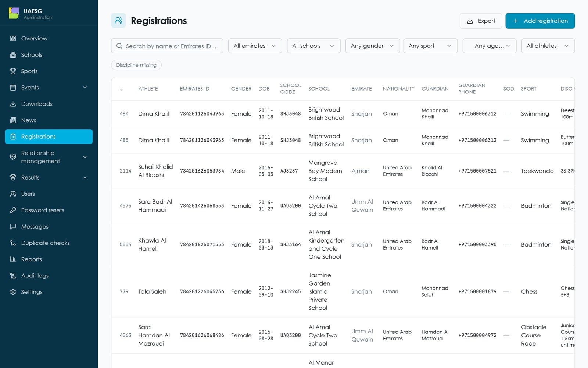
Task: Open the All emirates dropdown
Action: pos(255,46)
